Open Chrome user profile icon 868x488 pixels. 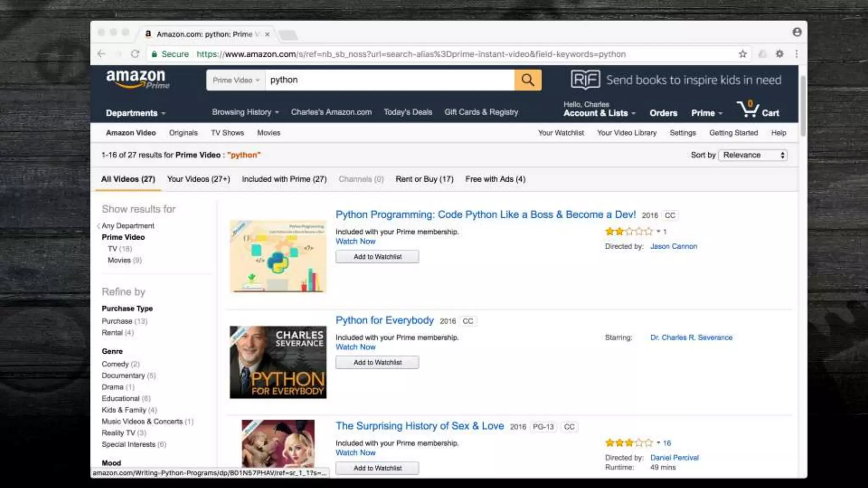(797, 32)
